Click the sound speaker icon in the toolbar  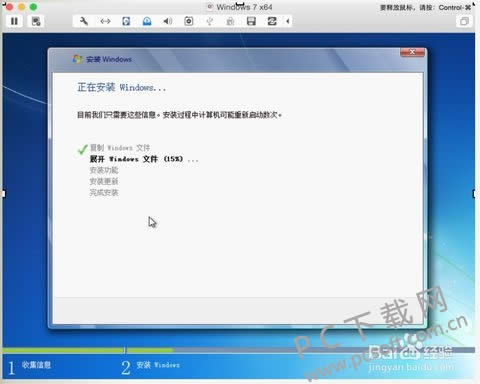pyautogui.click(x=168, y=21)
